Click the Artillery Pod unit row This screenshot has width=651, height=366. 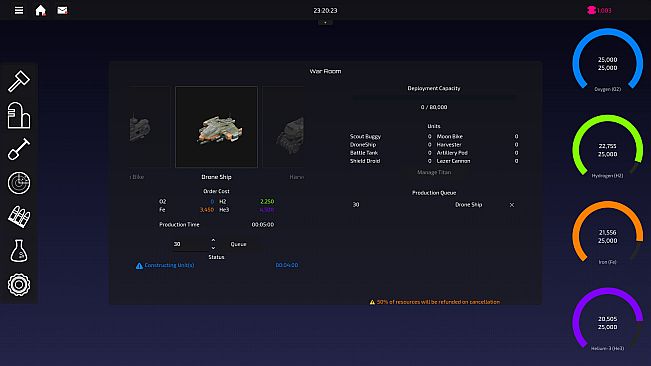[477, 153]
